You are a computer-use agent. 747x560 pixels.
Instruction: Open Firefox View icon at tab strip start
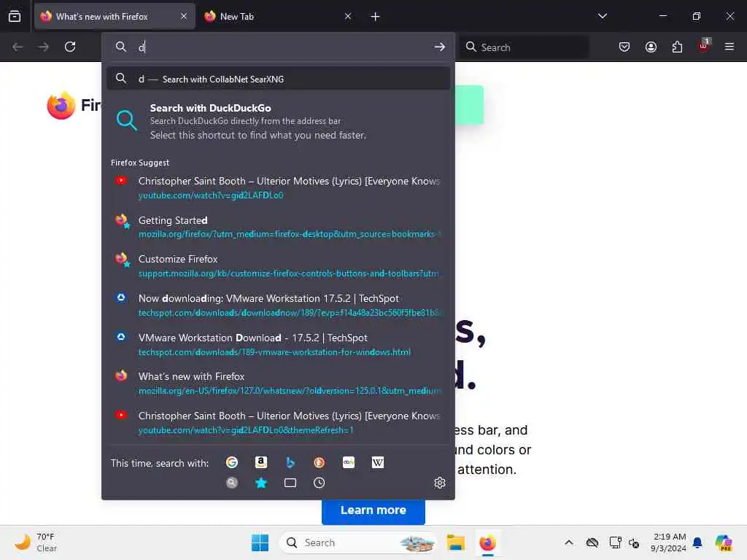15,16
